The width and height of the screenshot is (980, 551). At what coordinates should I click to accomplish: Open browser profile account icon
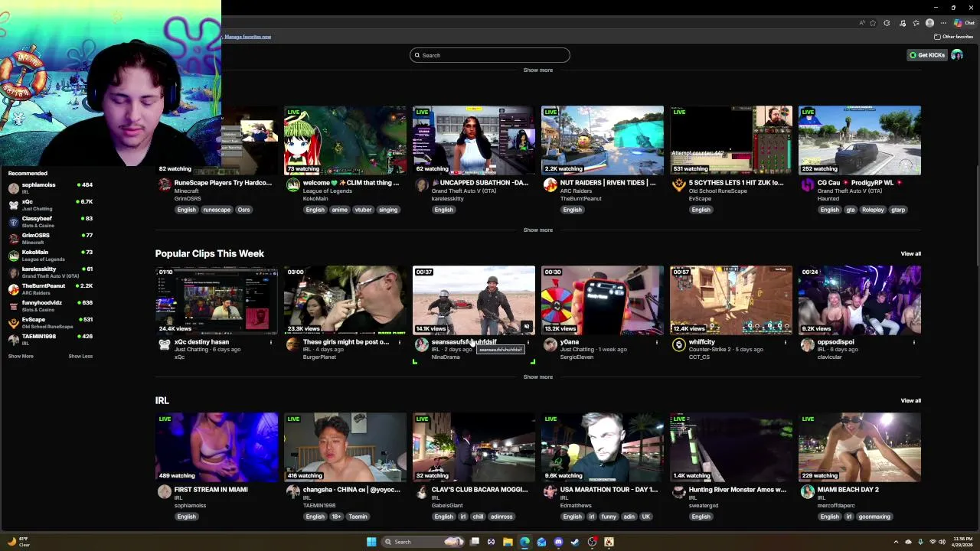point(930,23)
